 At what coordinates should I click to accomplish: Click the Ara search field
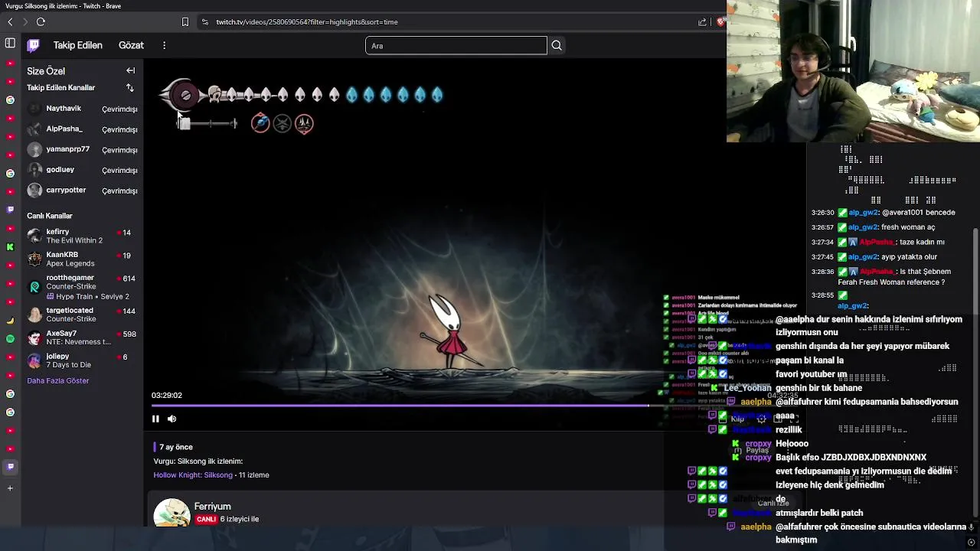(x=456, y=46)
